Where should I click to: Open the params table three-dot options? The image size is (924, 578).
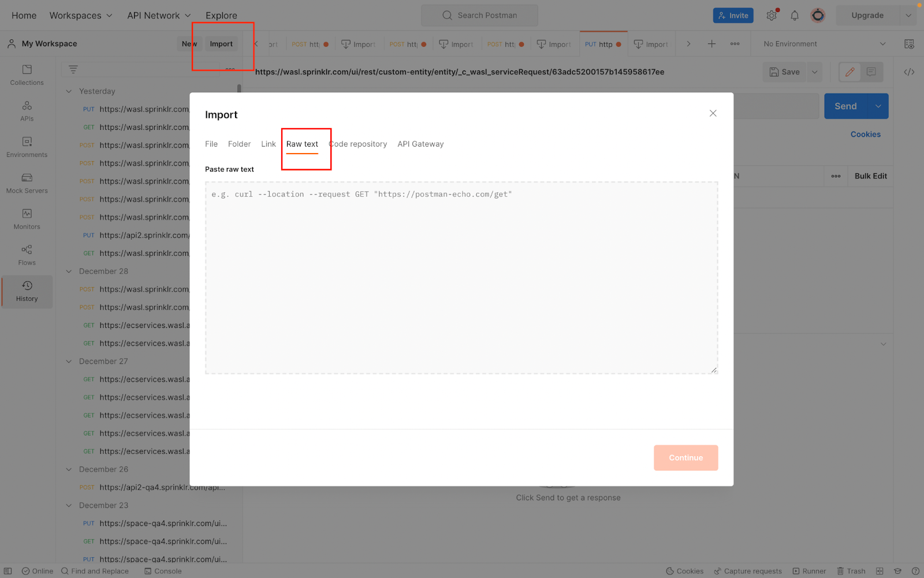836,176
